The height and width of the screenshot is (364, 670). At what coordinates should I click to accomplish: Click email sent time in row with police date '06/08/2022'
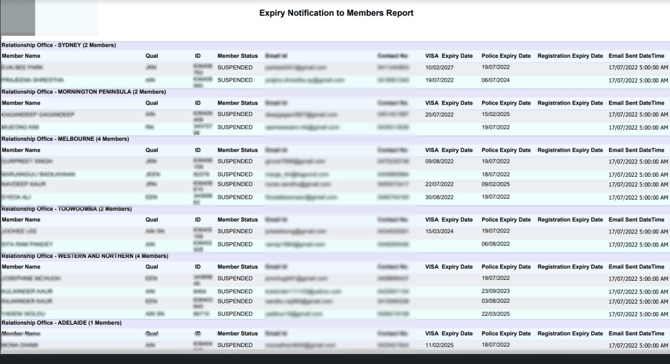(x=638, y=244)
